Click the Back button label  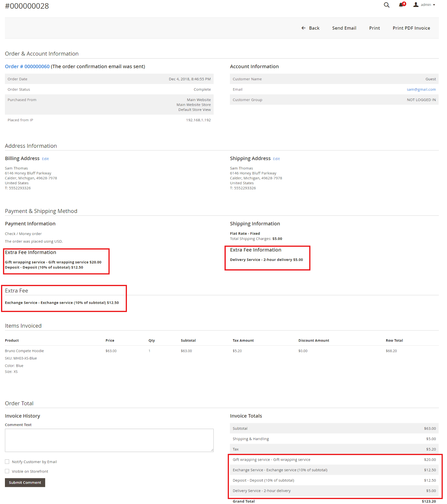[314, 28]
